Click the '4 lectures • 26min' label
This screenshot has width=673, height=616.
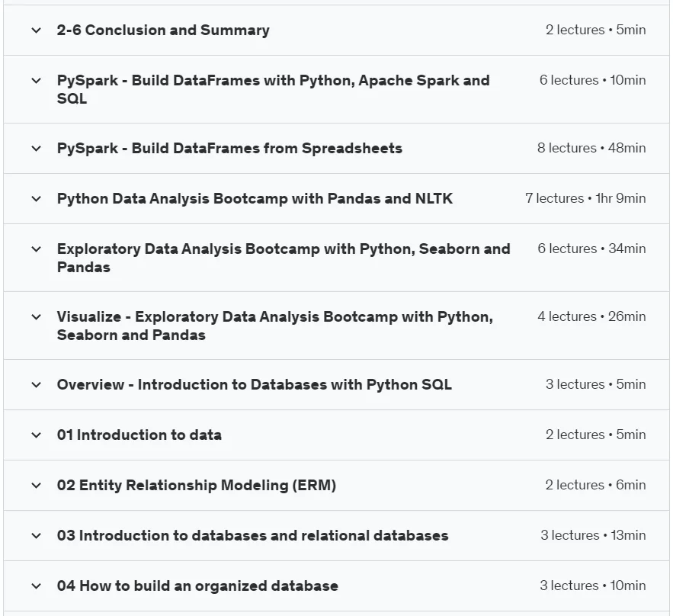pyautogui.click(x=592, y=316)
